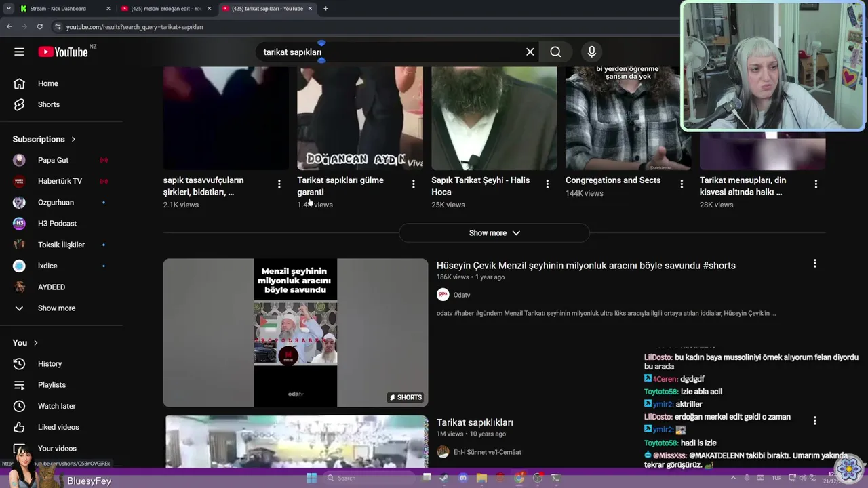868x488 pixels.
Task: Go back with browser back arrow
Action: click(9, 26)
